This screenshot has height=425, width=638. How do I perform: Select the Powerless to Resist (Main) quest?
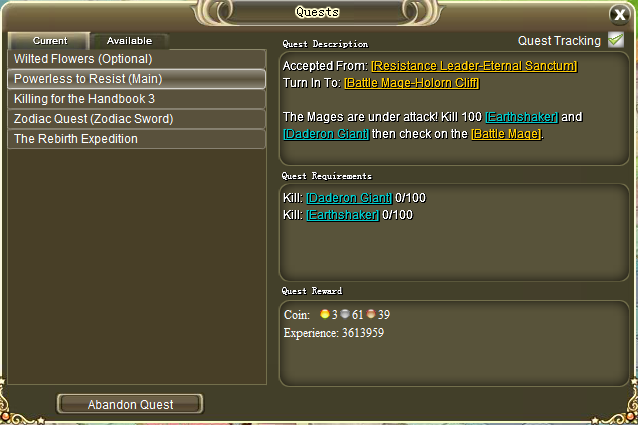pos(137,79)
